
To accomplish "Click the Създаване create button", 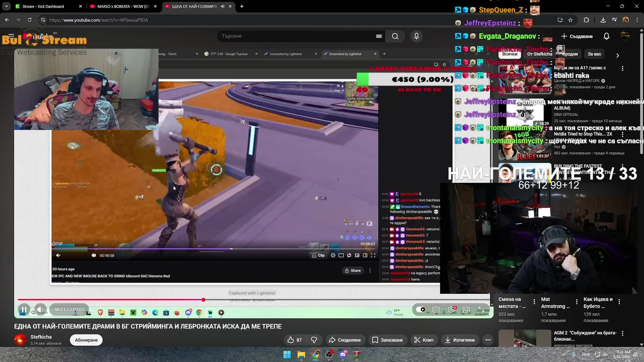I will click(x=577, y=36).
